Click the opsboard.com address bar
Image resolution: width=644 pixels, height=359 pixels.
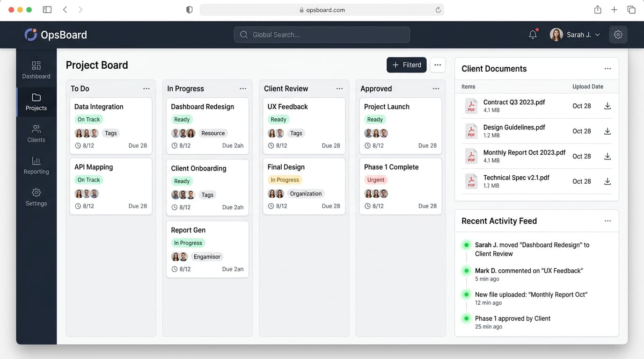coord(322,10)
